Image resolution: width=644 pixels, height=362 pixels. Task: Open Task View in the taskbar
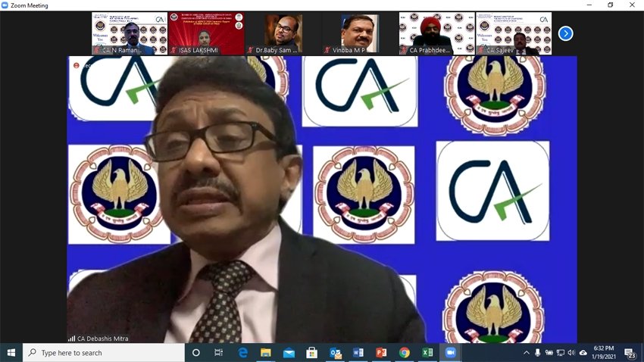(x=219, y=353)
